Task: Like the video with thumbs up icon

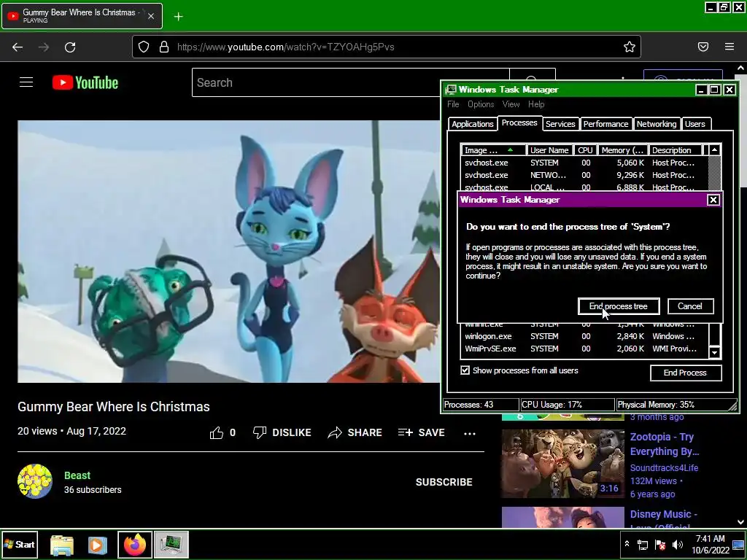Action: (x=216, y=432)
